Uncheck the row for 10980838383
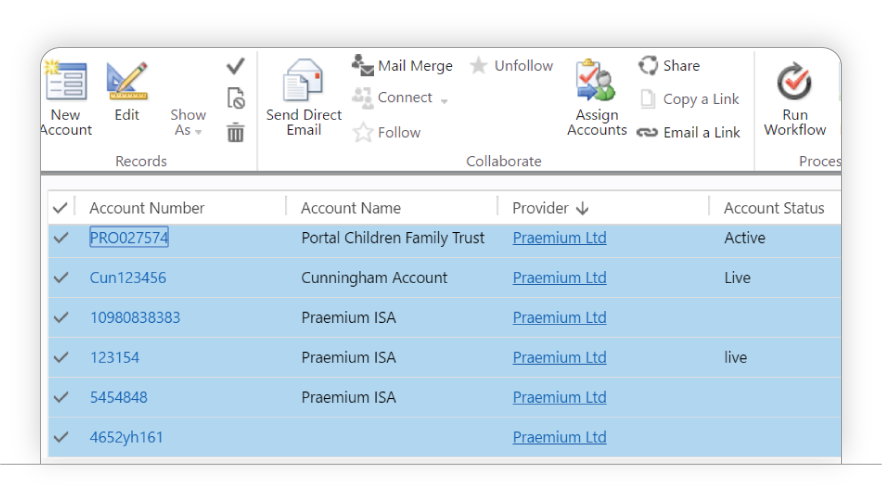883x501 pixels. [61, 317]
